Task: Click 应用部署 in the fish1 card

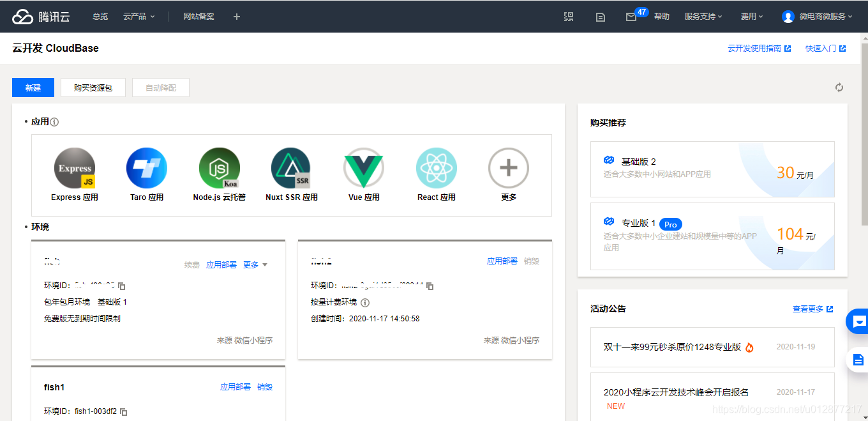Action: click(x=236, y=387)
